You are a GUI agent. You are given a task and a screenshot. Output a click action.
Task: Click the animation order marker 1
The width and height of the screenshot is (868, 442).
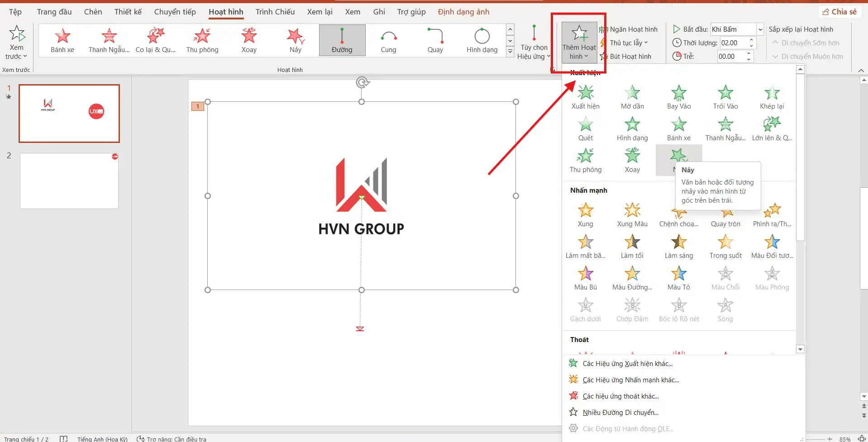pyautogui.click(x=198, y=106)
